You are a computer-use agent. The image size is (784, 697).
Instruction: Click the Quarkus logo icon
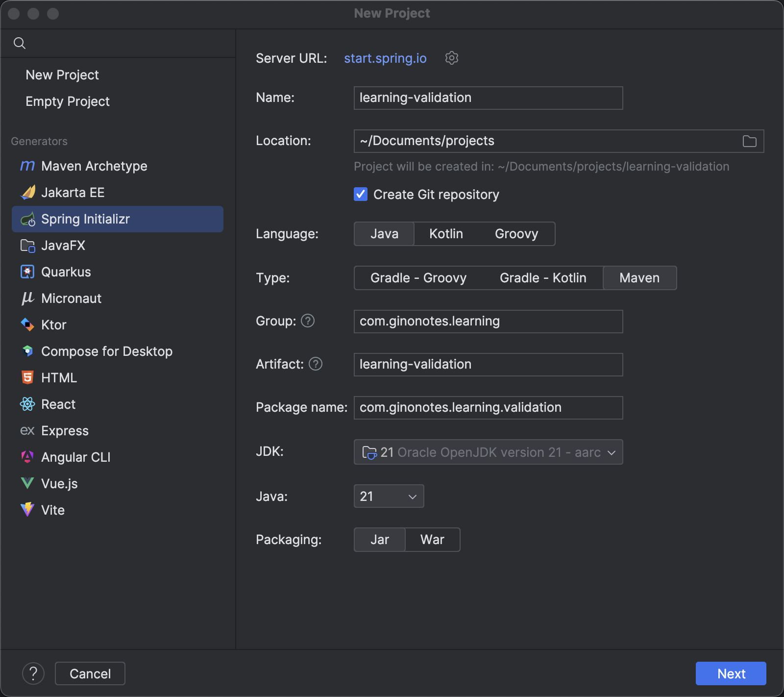tap(27, 272)
